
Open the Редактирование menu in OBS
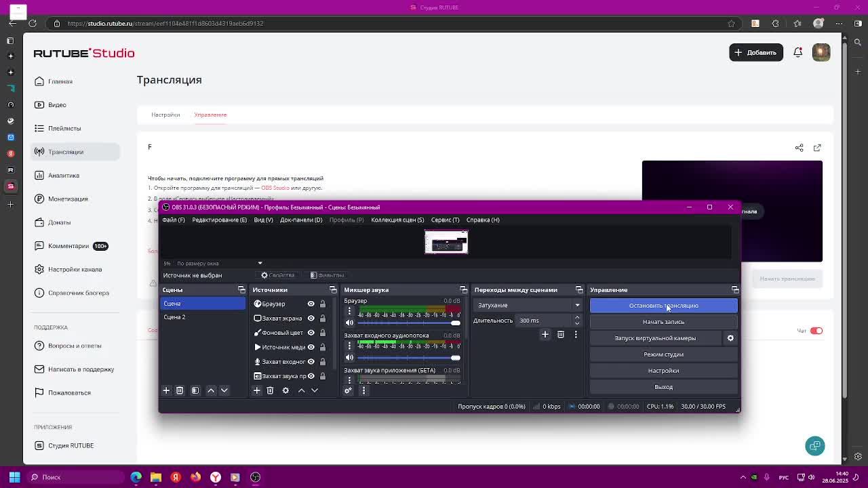pyautogui.click(x=219, y=220)
